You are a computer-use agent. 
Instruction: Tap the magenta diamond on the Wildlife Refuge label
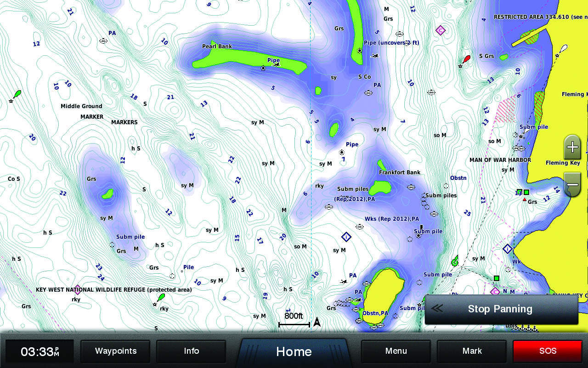[x=77, y=290]
